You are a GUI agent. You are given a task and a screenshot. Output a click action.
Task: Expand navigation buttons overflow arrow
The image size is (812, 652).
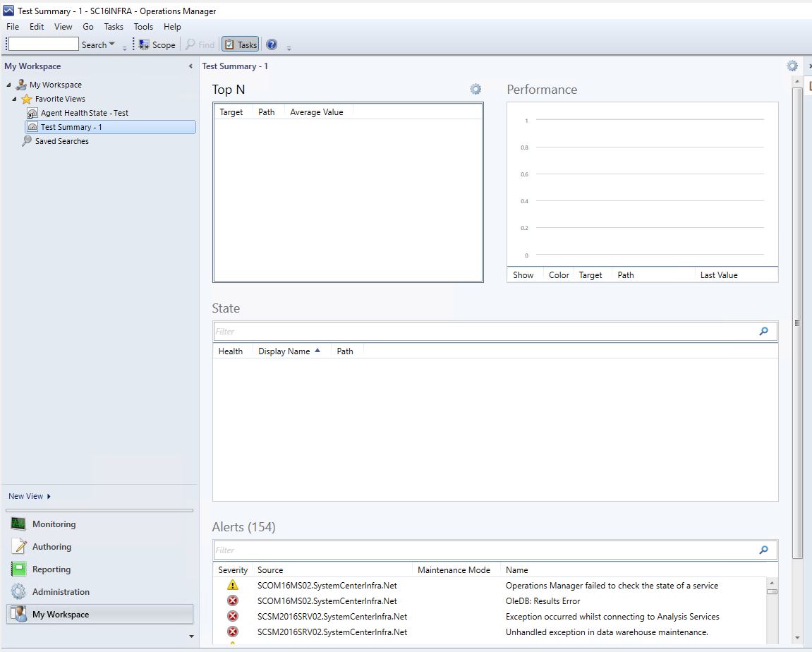coord(192,636)
